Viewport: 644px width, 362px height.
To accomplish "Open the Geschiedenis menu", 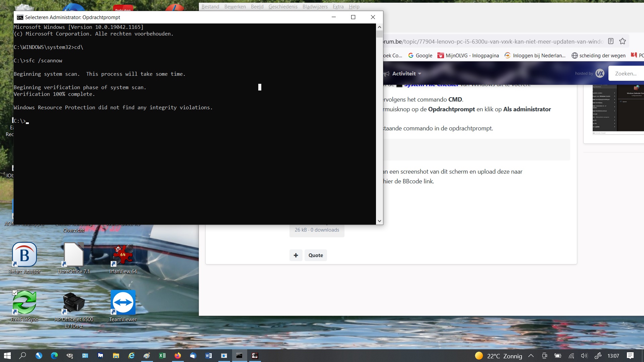I will (283, 6).
